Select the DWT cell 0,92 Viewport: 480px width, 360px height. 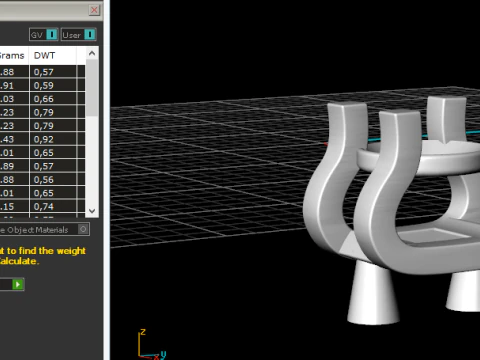click(53, 139)
